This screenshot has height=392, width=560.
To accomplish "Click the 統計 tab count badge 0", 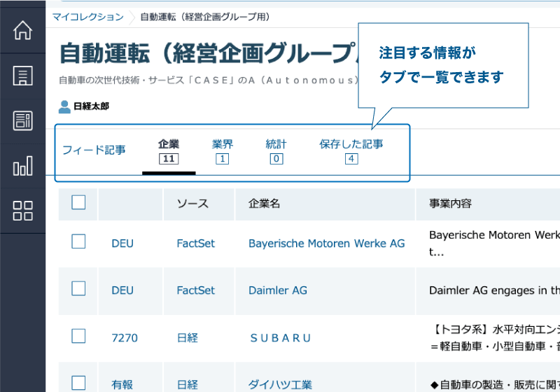I will (x=276, y=159).
